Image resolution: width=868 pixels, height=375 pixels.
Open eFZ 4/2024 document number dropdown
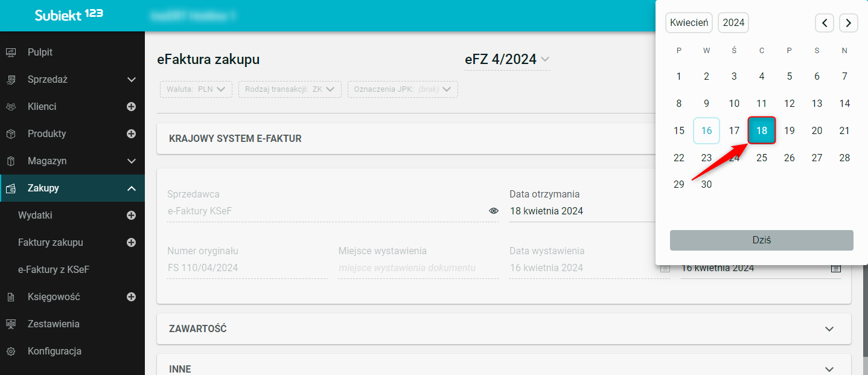click(507, 59)
